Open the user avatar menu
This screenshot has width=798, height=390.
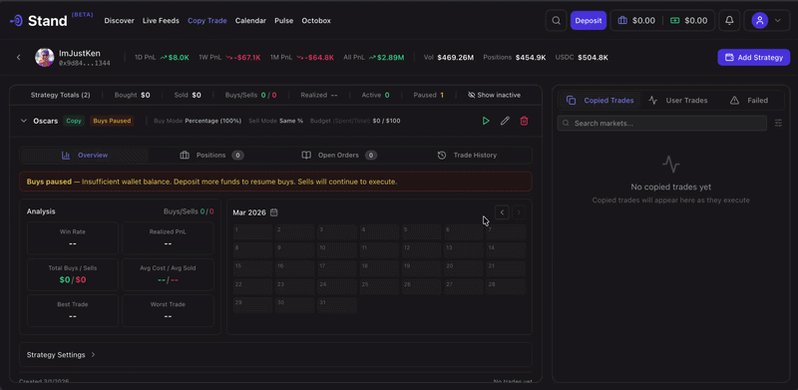759,21
